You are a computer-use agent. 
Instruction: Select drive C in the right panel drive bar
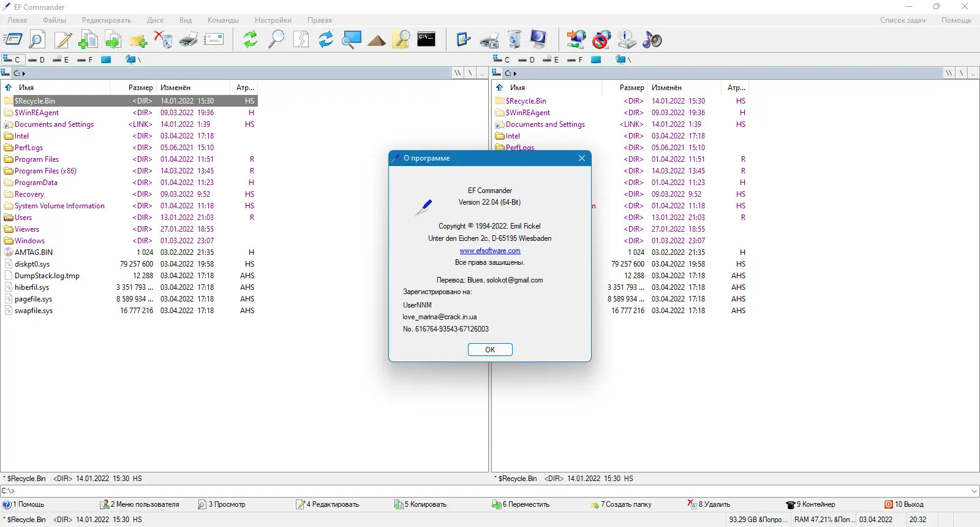point(502,59)
